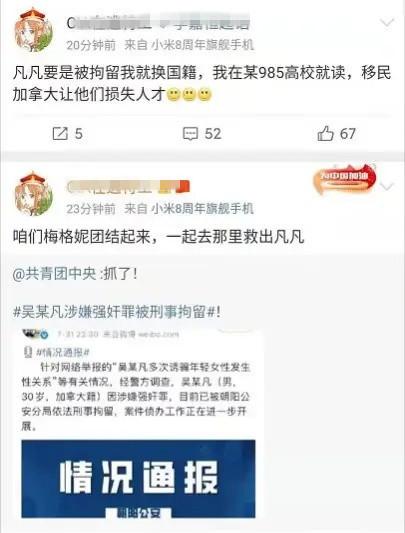Click the 小米8周年旗舰手机 source on first post
405x533 pixels.
tap(202, 45)
